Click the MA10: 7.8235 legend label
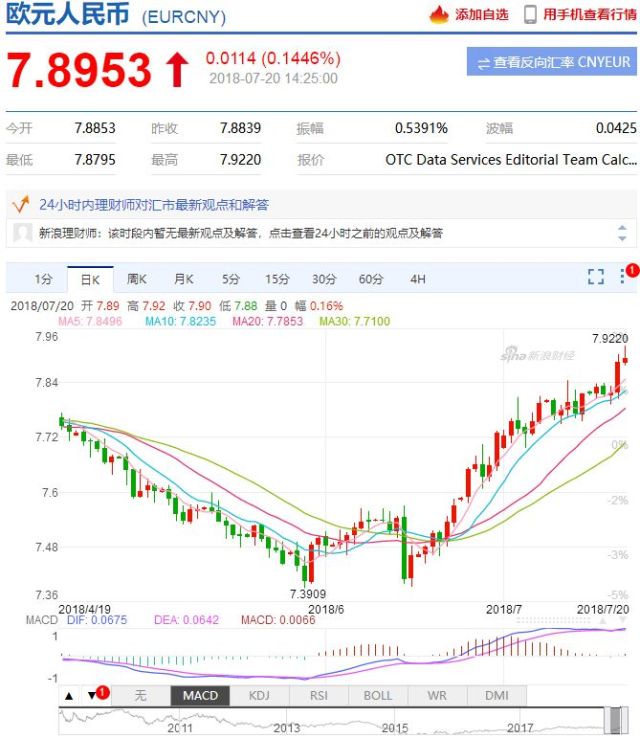 point(180,321)
